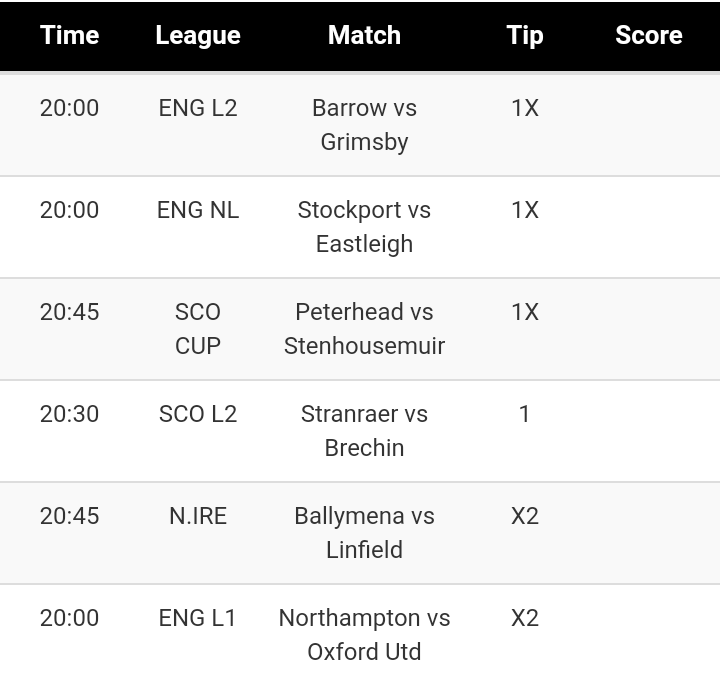Click the X2 tip for Ballymena match
The image size is (720, 684).
click(x=525, y=516)
